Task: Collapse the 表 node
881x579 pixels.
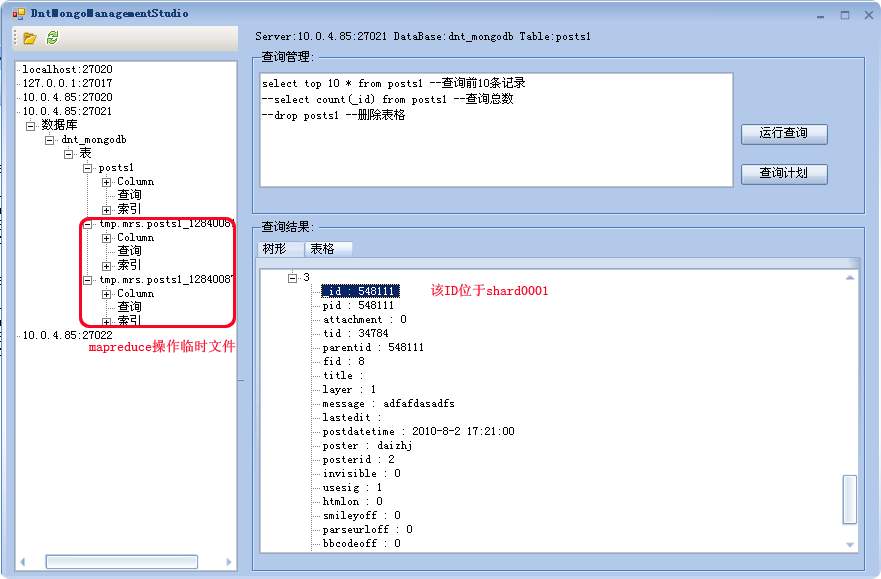Action: click(69, 154)
